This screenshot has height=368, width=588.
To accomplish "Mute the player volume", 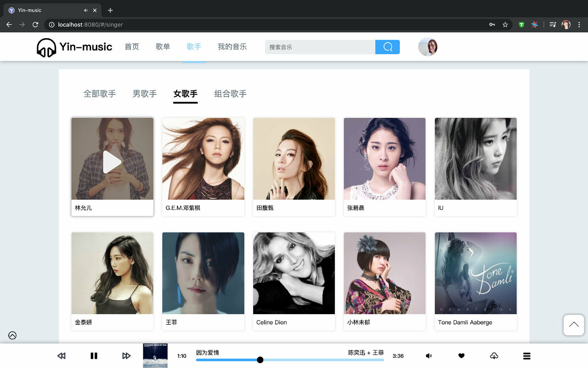I will point(429,356).
